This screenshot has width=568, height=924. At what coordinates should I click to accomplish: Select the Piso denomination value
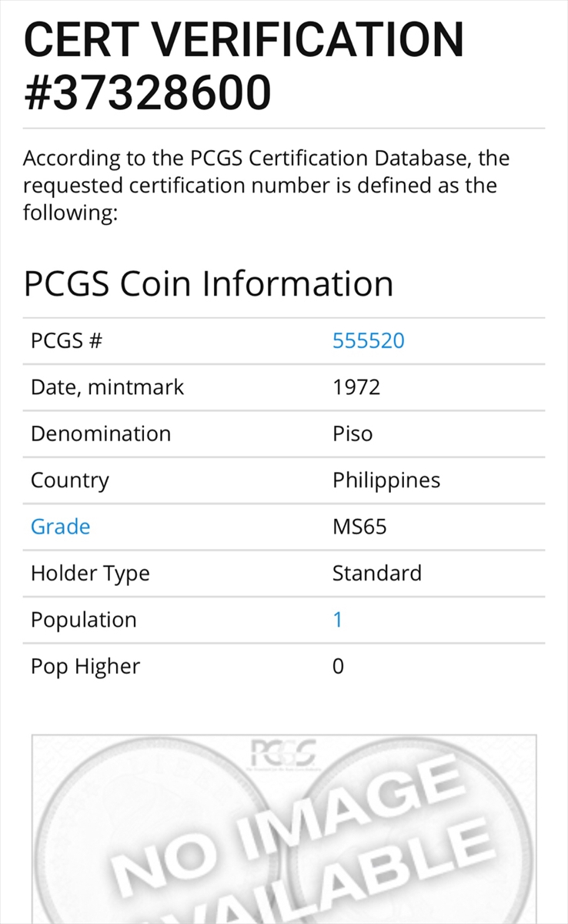352,434
